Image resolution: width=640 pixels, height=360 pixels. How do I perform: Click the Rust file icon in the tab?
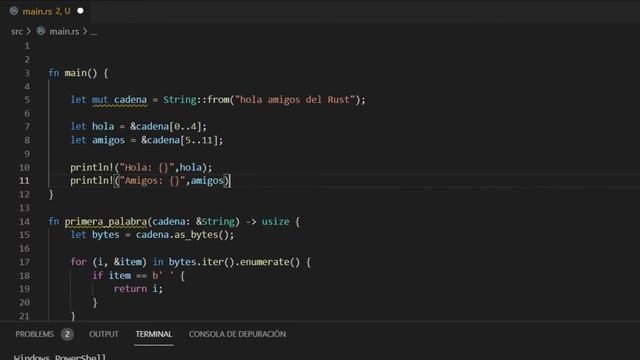click(14, 11)
